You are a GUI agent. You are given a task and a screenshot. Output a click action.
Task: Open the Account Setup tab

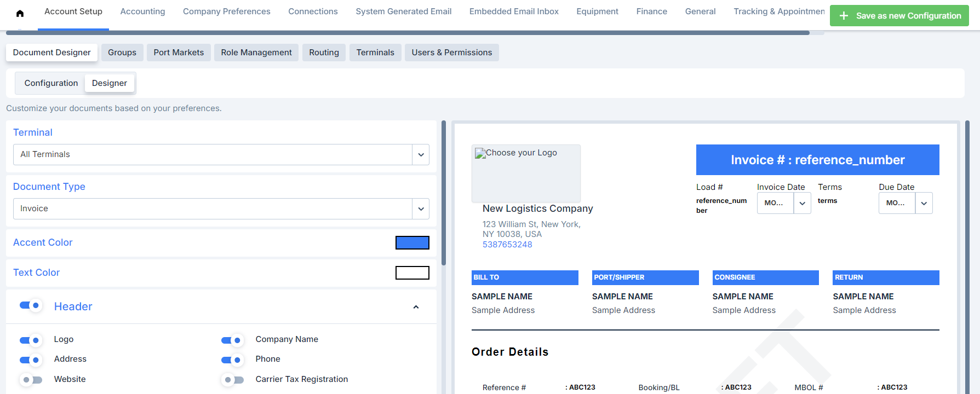click(x=73, y=11)
